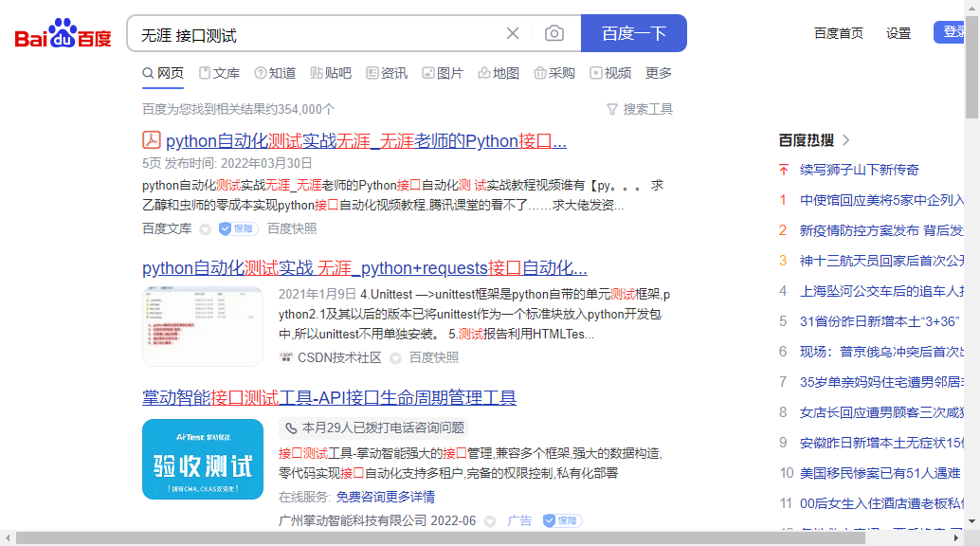980x546 pixels.
Task: Expand dropdown arrow next to 百度文库
Action: point(205,229)
